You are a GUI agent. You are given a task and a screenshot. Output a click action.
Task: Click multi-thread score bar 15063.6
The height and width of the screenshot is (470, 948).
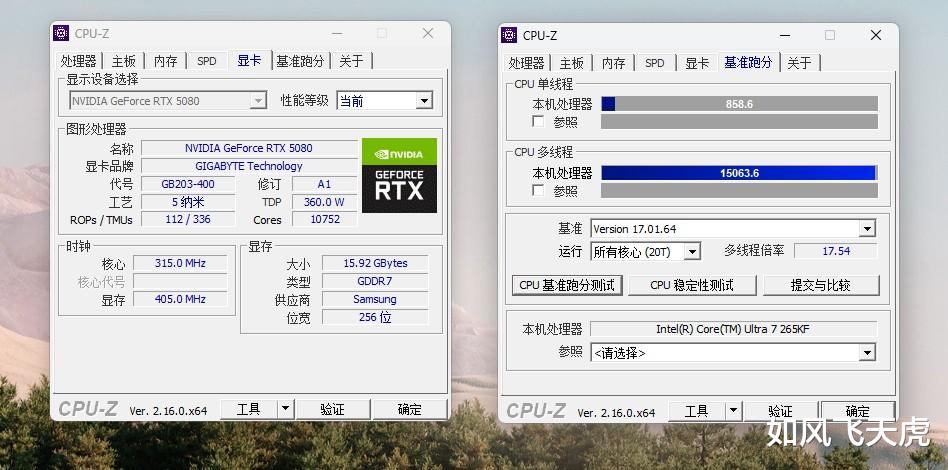[x=739, y=173]
